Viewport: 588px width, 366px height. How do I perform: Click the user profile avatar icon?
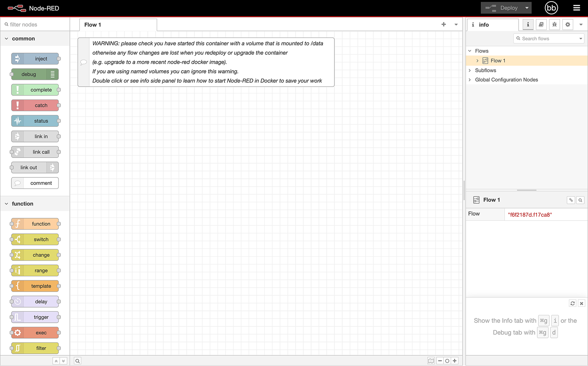click(551, 8)
